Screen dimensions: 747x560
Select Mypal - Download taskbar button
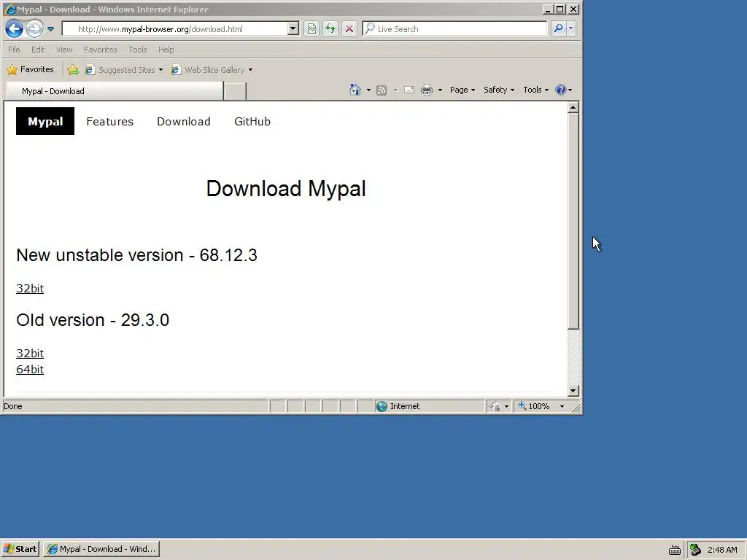(101, 549)
